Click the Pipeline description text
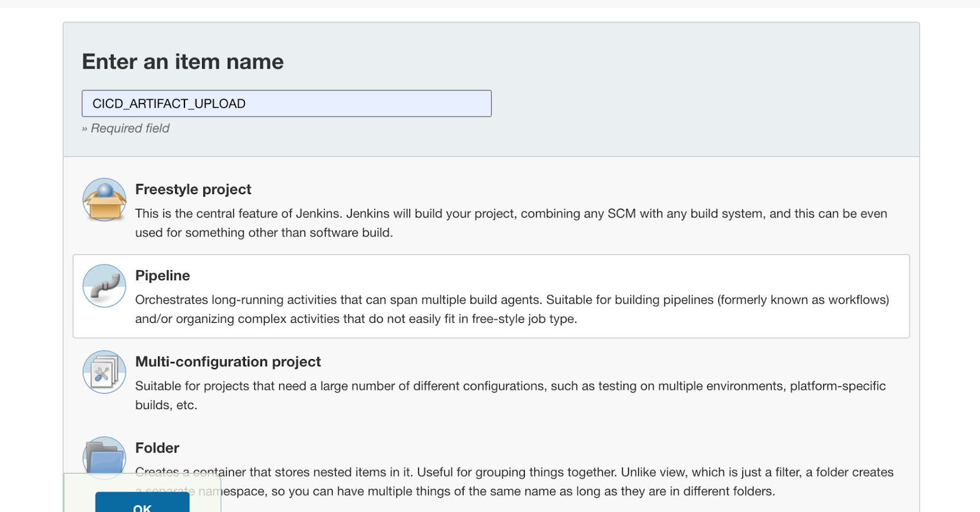The image size is (980, 512). pos(490,309)
